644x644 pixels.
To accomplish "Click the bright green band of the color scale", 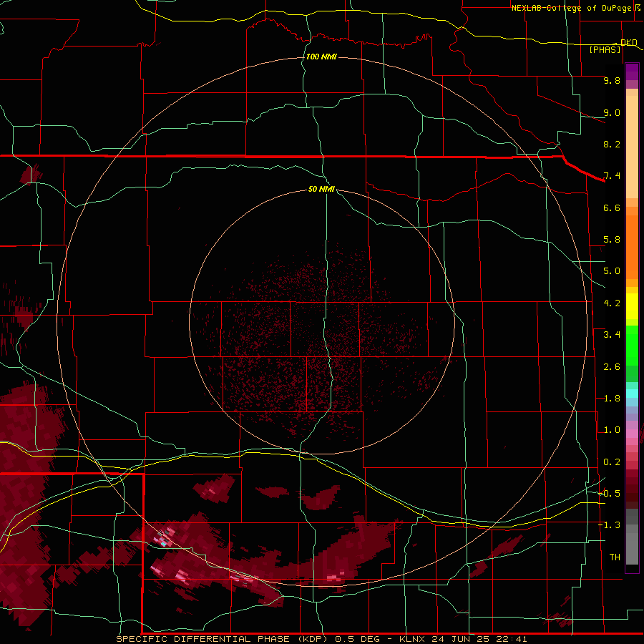I will tap(632, 346).
